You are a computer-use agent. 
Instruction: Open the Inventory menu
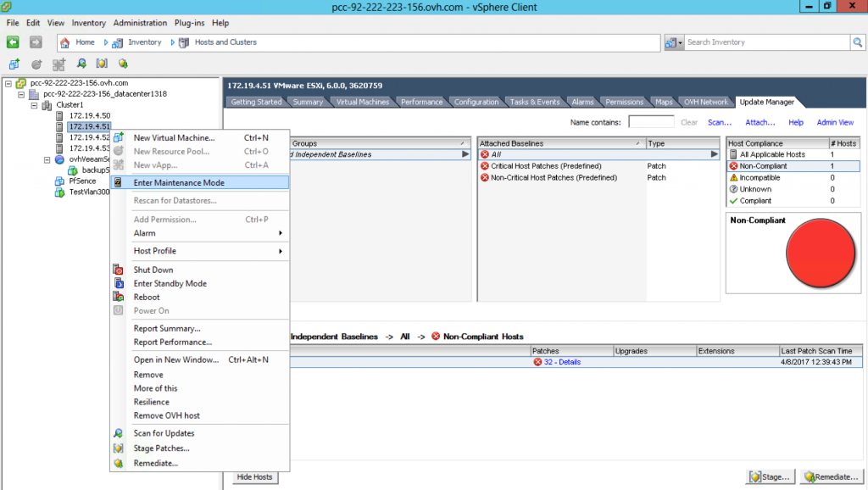pyautogui.click(x=88, y=23)
